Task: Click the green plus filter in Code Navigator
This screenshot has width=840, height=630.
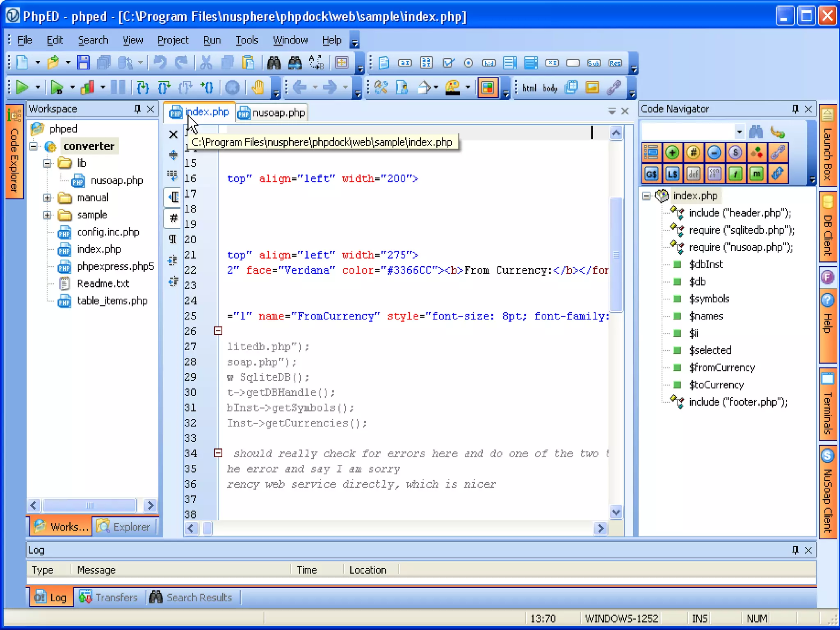Action: pyautogui.click(x=672, y=153)
